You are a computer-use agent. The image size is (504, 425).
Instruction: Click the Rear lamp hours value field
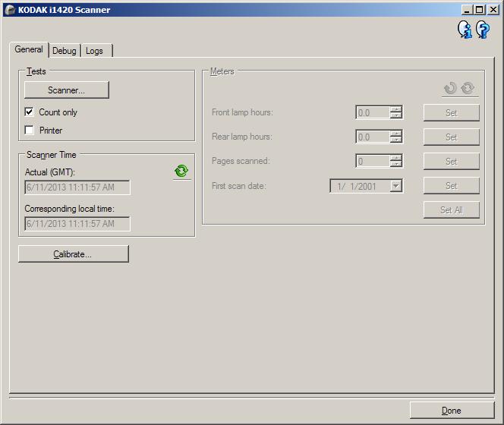(x=373, y=137)
